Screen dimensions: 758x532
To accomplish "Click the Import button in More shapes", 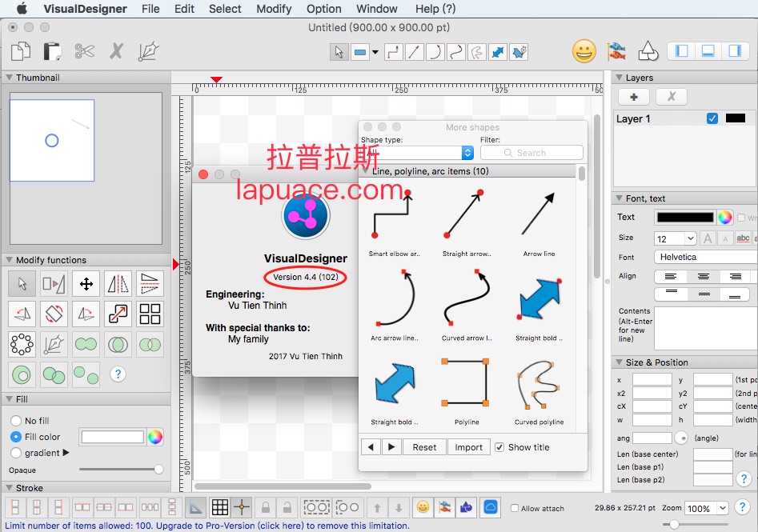I will tap(468, 447).
